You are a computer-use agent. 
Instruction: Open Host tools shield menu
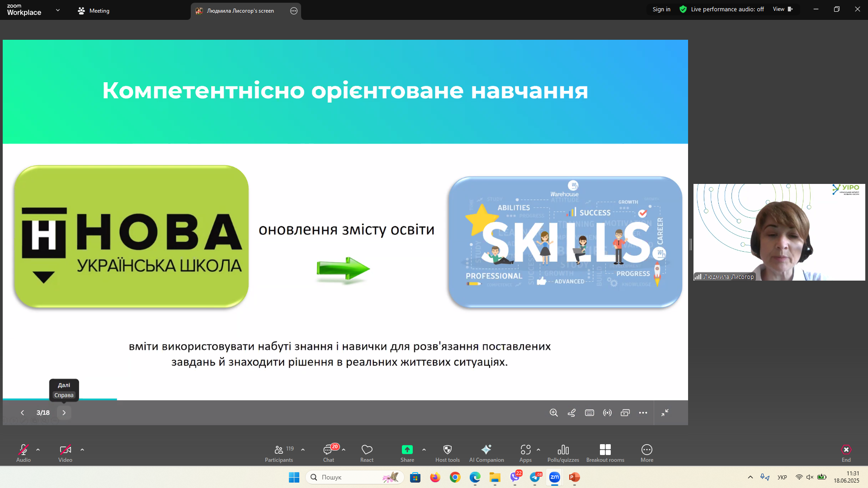(x=448, y=453)
